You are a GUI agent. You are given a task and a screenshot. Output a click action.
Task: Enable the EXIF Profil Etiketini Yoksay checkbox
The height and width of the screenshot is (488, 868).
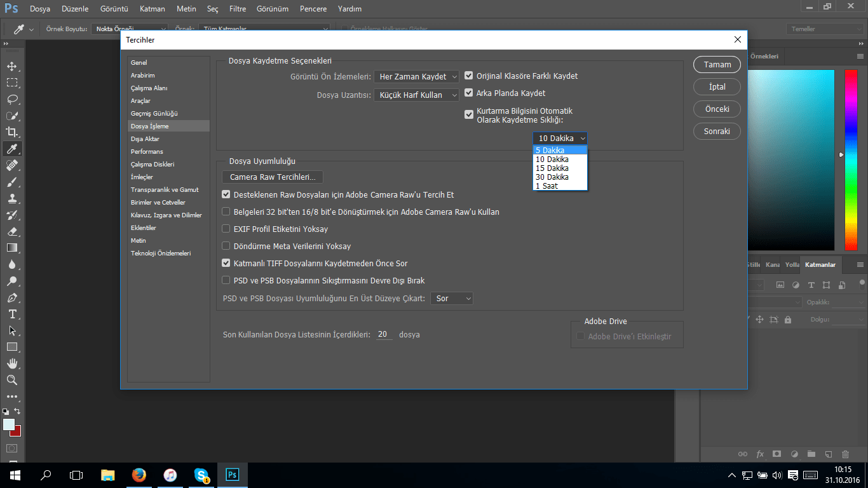point(226,228)
